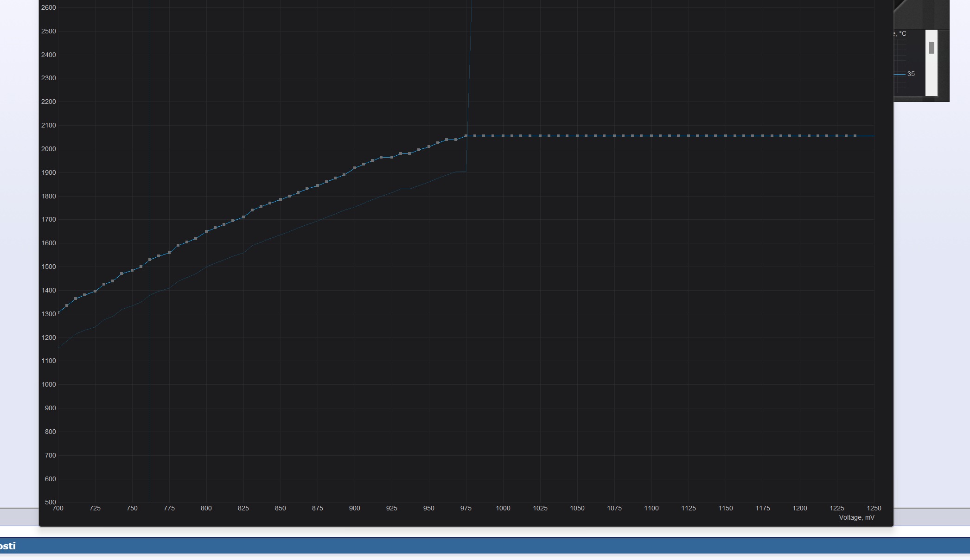
Task: Click the 35 temperature reading label
Action: coord(911,74)
